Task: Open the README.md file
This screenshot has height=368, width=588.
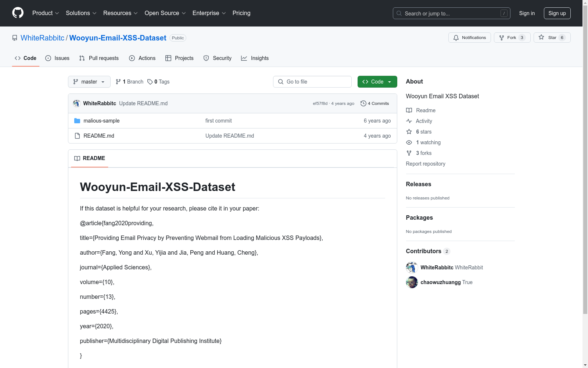Action: 99,136
